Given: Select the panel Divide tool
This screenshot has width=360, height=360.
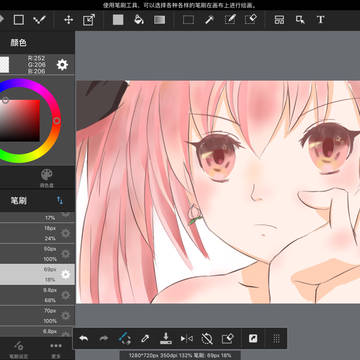Looking at the screenshot, I should pyautogui.click(x=279, y=20).
